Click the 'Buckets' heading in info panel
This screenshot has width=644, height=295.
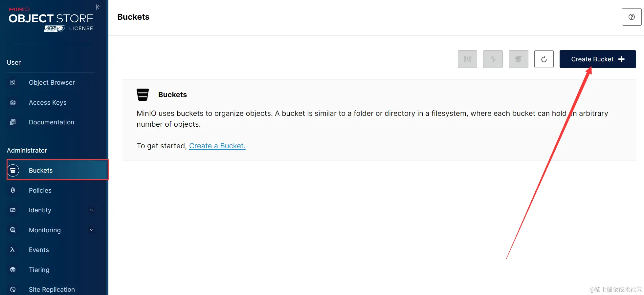pyautogui.click(x=172, y=95)
